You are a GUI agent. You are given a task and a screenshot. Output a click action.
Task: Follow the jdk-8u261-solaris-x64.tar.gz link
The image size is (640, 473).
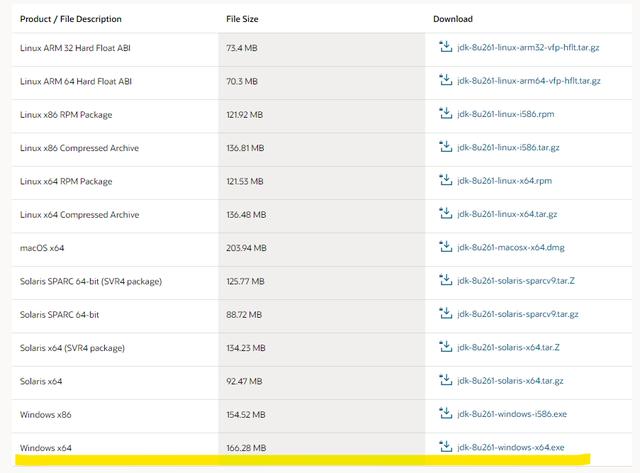tap(510, 381)
